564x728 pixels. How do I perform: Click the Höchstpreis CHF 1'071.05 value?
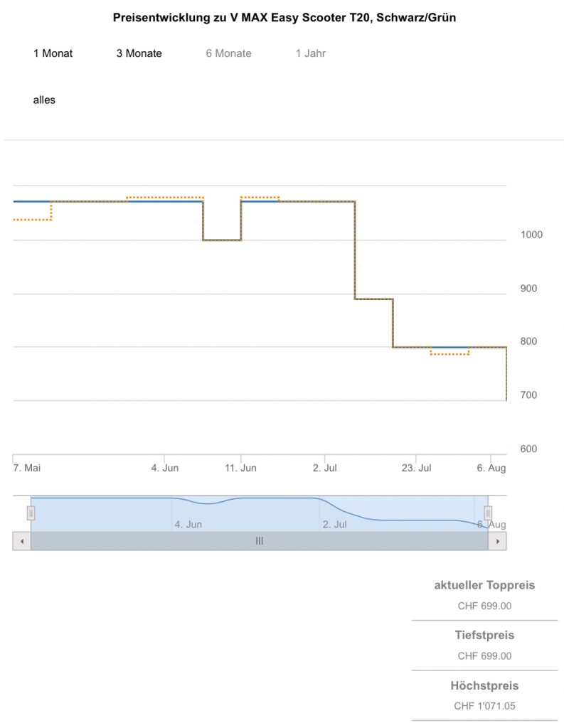point(484,707)
